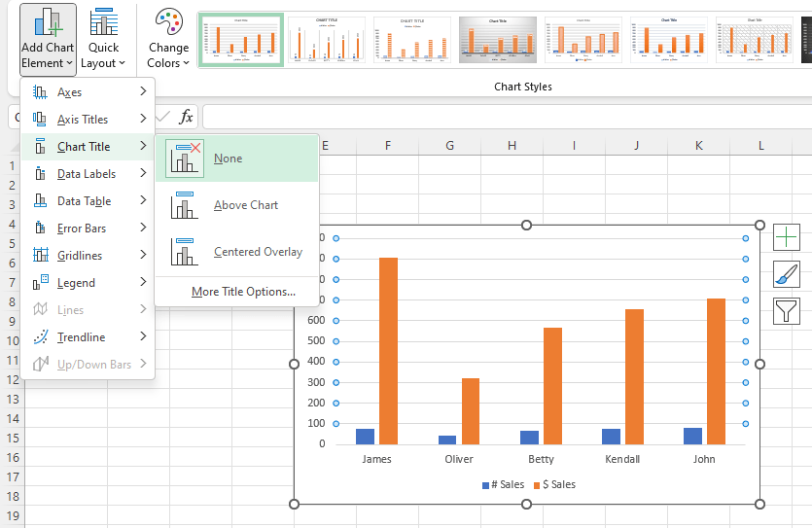
Task: Select the gray gradient chart style thumbnail
Action: tap(498, 40)
